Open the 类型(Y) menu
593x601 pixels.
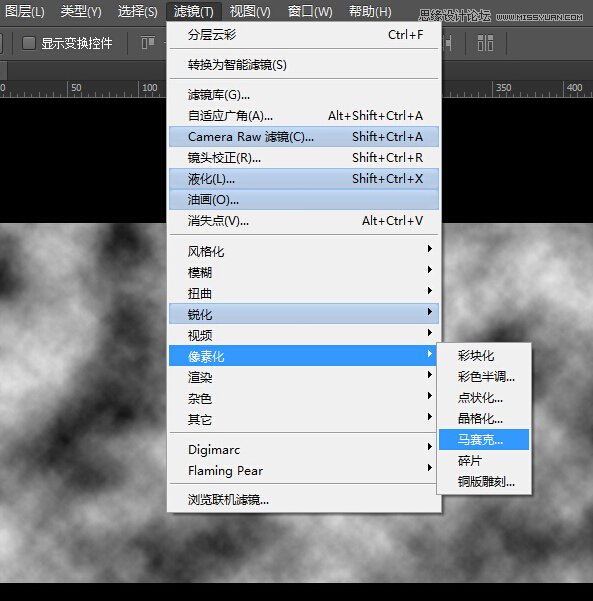point(81,11)
